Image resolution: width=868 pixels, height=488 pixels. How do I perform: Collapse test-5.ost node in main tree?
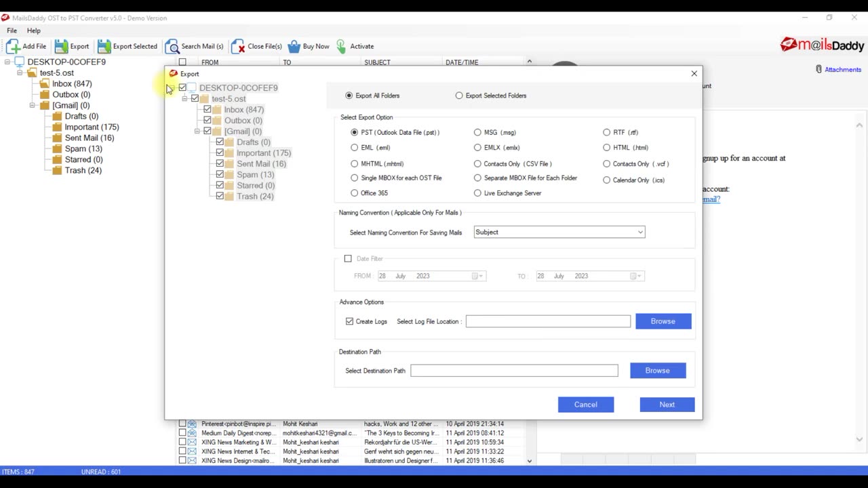(x=20, y=73)
